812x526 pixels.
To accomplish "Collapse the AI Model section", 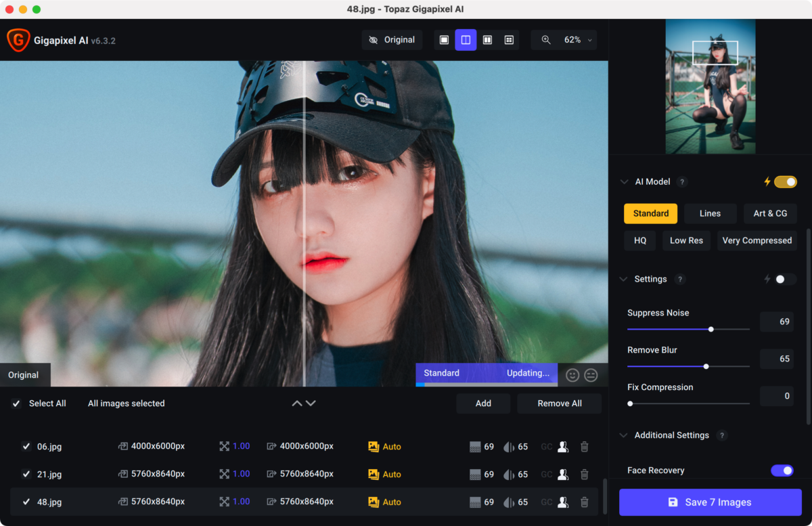I will (x=624, y=181).
